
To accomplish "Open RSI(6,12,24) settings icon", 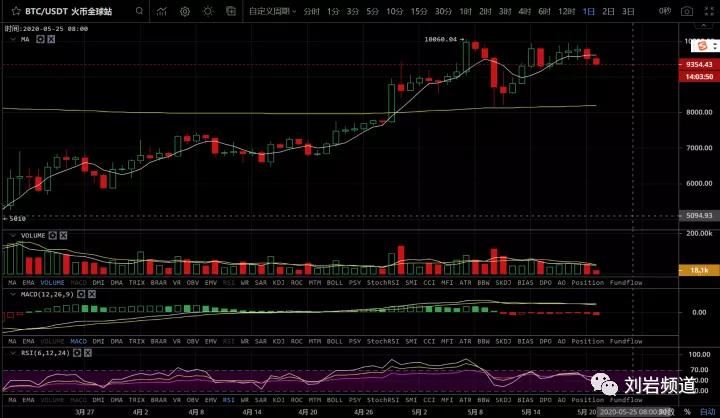I will tap(77, 353).
